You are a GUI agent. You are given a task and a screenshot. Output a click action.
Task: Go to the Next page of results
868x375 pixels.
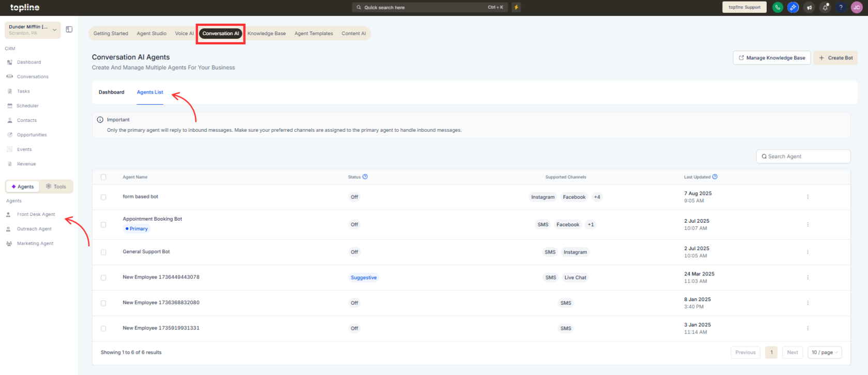click(793, 352)
